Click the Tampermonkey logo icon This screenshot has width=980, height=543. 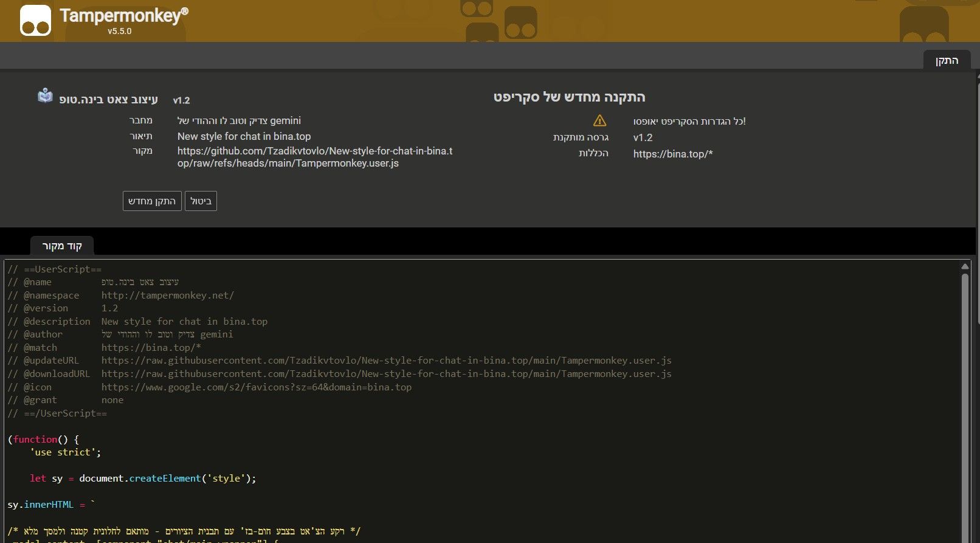click(35, 20)
